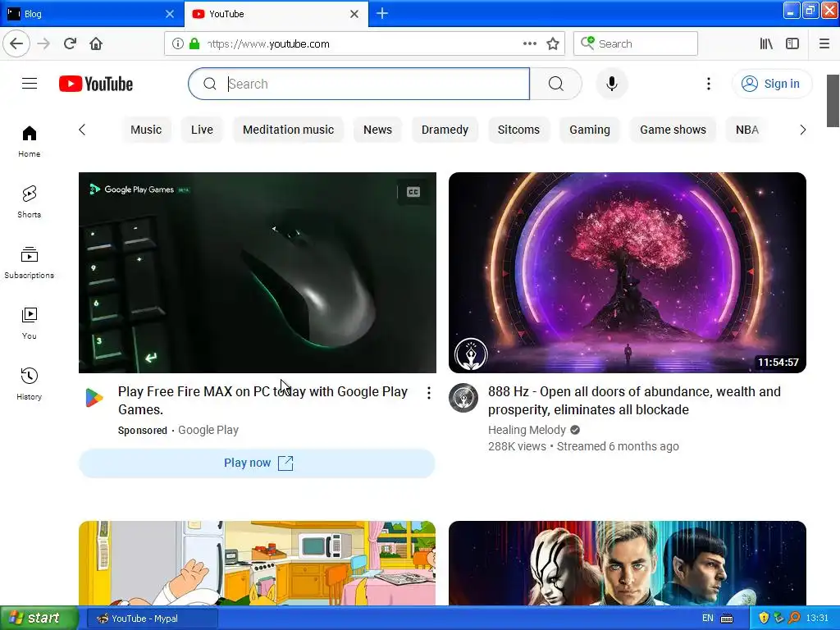Open the Healing Melody channel link
The image size is (840, 630).
527,430
